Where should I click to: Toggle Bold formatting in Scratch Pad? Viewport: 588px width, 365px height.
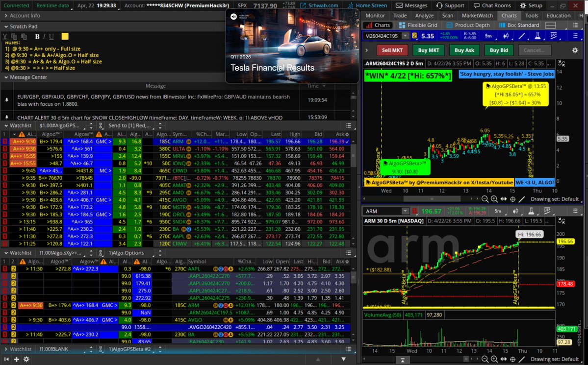(x=37, y=36)
